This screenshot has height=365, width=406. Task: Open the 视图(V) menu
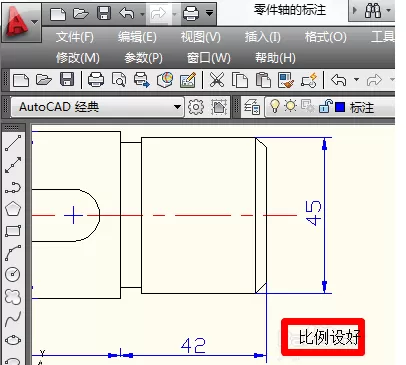point(201,37)
